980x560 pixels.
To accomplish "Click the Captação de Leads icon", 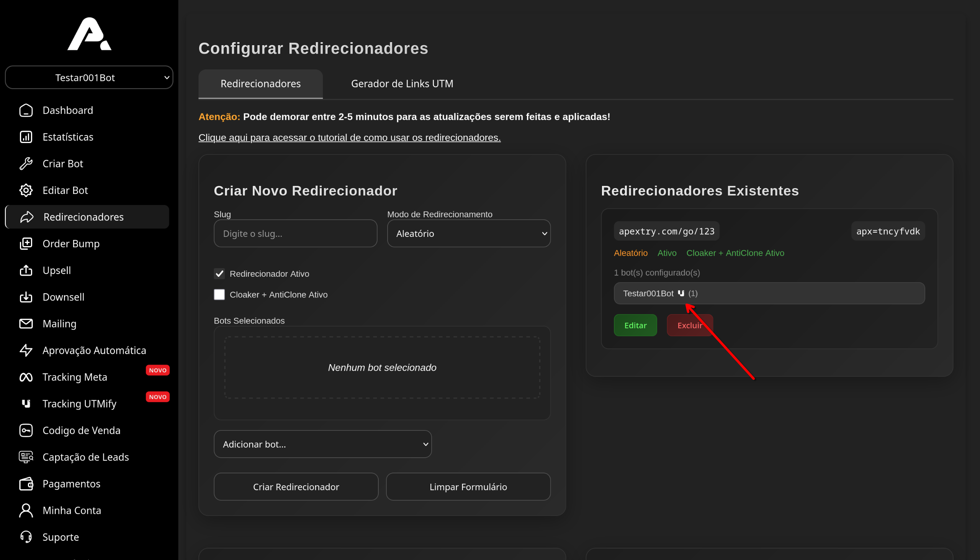I will (26, 457).
